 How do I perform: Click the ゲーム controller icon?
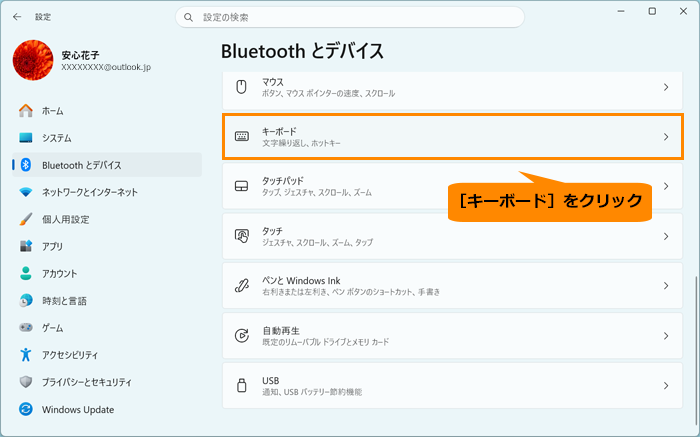point(26,328)
